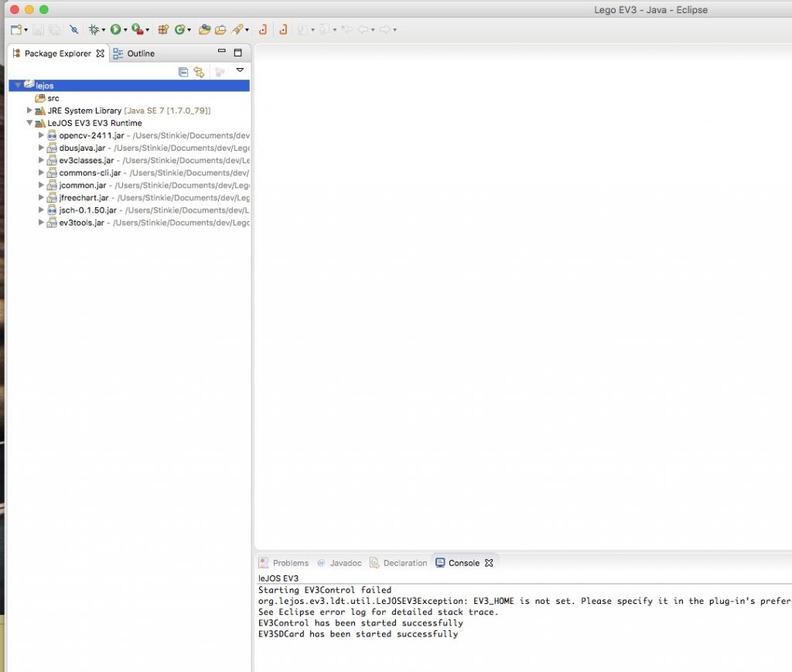This screenshot has width=792, height=672.
Task: Close the Console tab
Action: click(x=489, y=563)
